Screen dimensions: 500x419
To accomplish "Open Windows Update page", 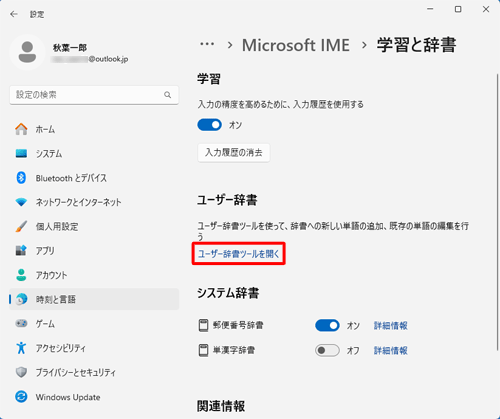I will [x=94, y=397].
